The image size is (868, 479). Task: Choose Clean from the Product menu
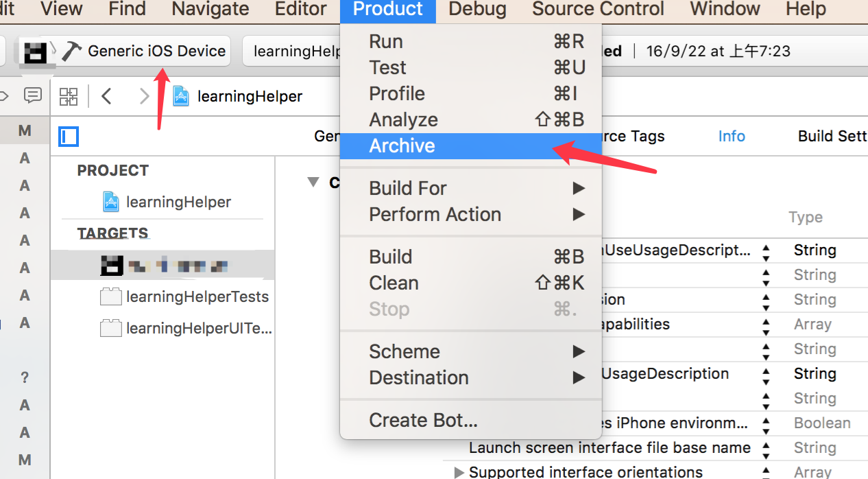coord(394,283)
